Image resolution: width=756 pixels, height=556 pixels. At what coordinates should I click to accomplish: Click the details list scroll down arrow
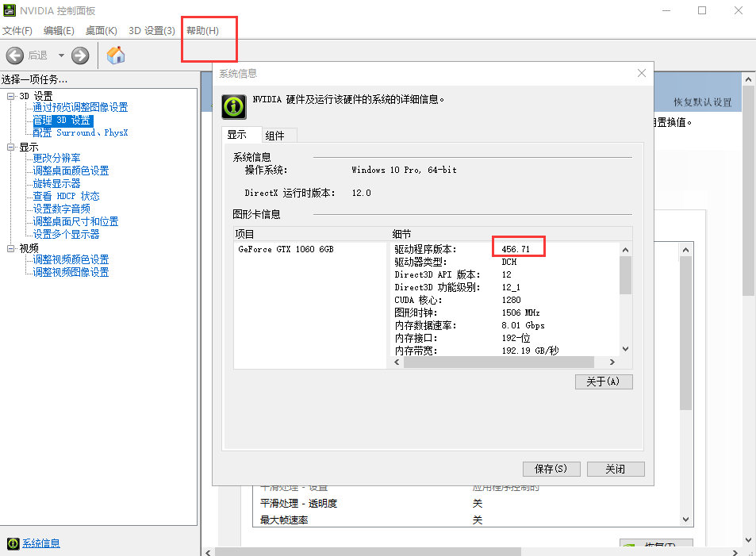point(625,349)
